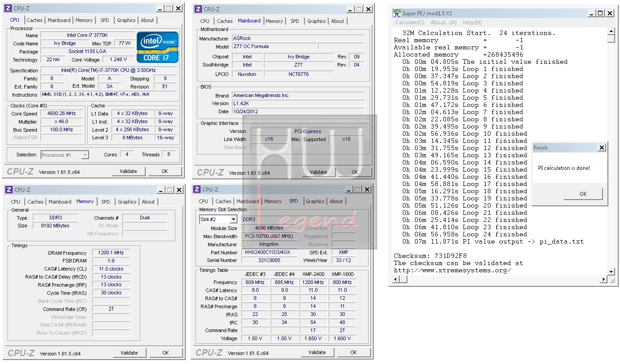
Task: Open the Help(H) menu in Super PI
Action: pos(472,22)
